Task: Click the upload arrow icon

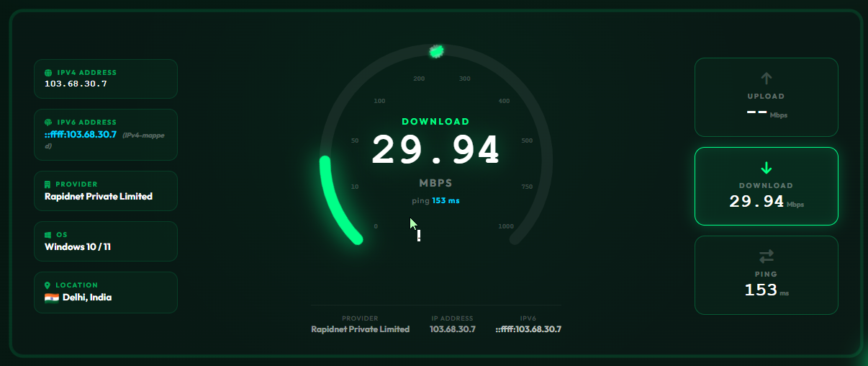Action: (766, 78)
